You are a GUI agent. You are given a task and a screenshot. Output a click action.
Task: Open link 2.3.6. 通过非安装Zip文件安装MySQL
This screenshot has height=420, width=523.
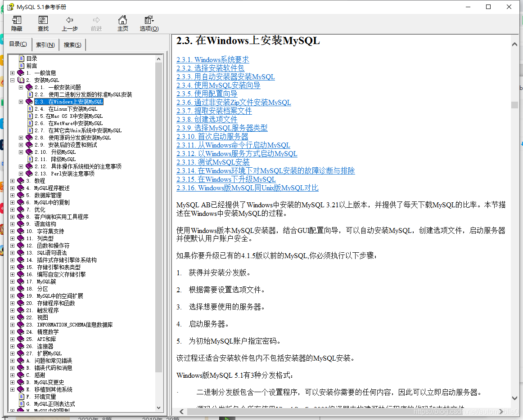tap(234, 103)
